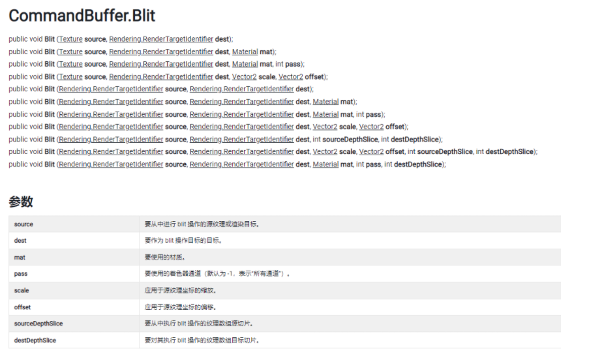
Task: Open Material link in sixth Blit signature
Action: click(325, 102)
